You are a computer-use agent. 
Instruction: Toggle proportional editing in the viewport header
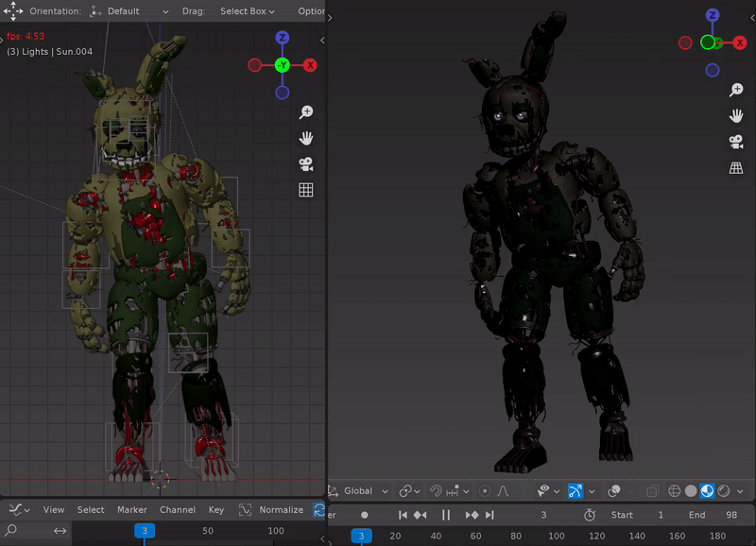tap(485, 491)
